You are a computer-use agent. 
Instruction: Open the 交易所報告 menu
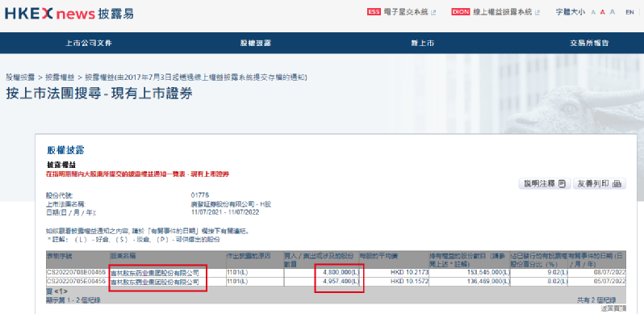pos(589,43)
